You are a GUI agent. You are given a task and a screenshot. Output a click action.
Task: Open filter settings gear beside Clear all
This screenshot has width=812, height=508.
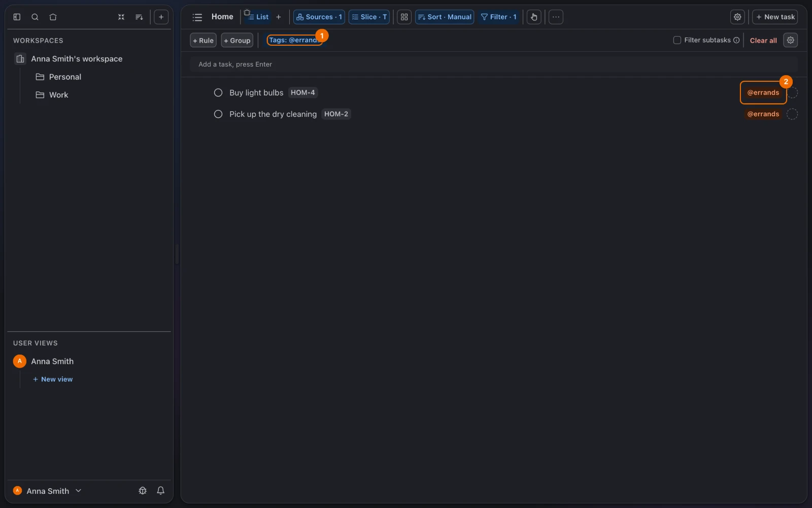click(x=791, y=40)
